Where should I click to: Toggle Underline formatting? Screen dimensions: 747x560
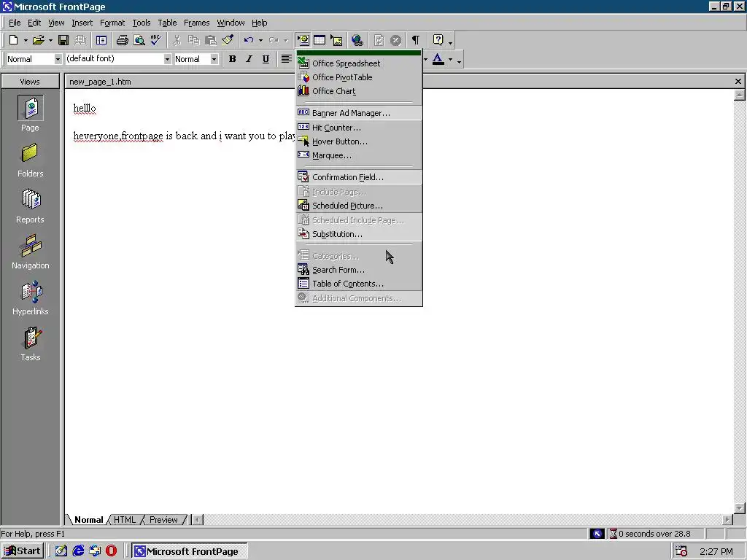266,59
